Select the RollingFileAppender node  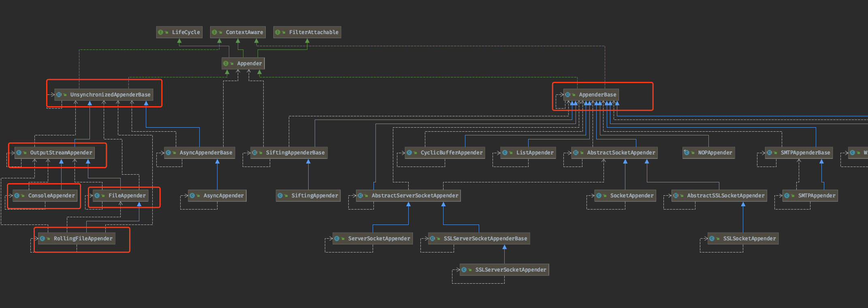(77, 239)
